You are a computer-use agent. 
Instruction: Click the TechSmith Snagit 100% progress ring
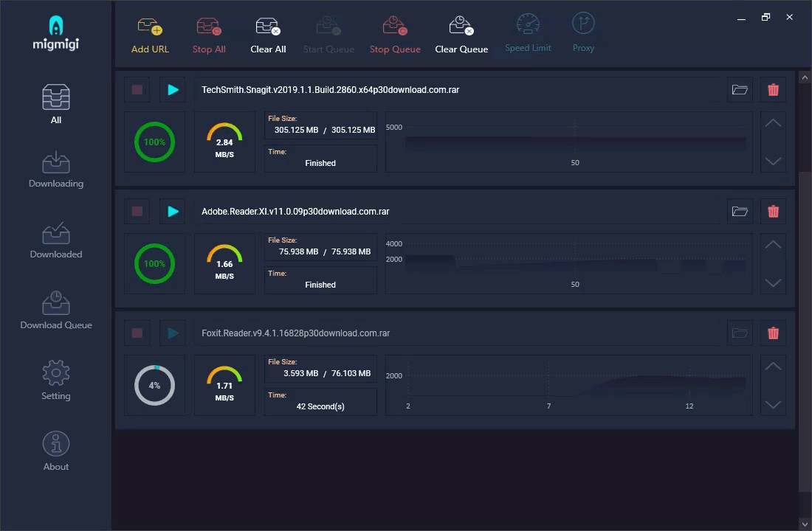[x=154, y=142]
